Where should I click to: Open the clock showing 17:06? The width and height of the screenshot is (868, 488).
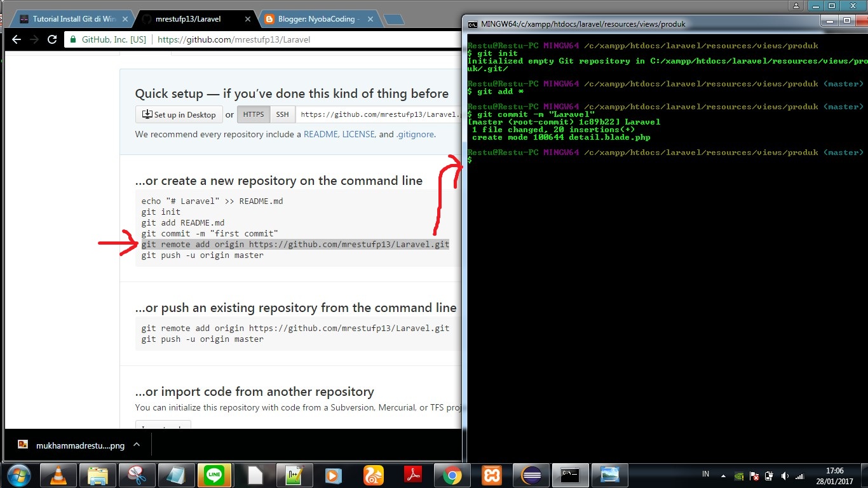pyautogui.click(x=835, y=475)
